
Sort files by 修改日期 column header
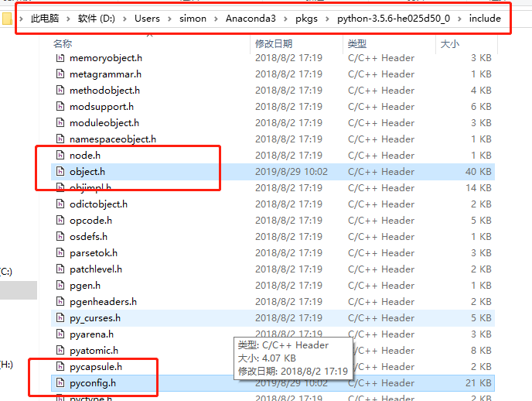click(x=274, y=44)
